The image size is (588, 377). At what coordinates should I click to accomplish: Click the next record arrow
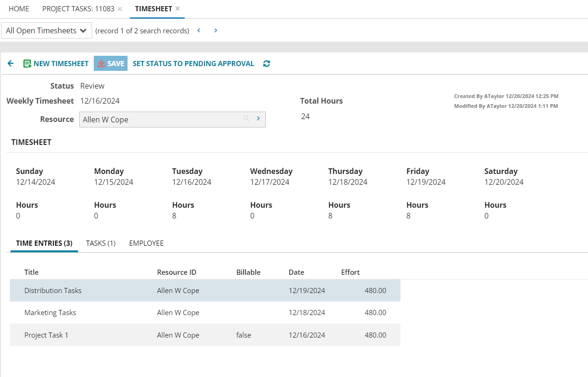tap(215, 30)
